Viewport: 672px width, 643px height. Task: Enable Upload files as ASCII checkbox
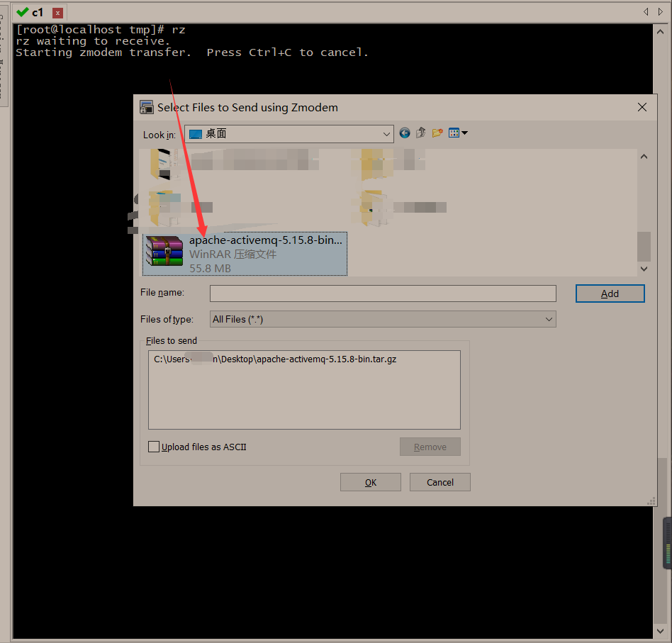point(153,447)
